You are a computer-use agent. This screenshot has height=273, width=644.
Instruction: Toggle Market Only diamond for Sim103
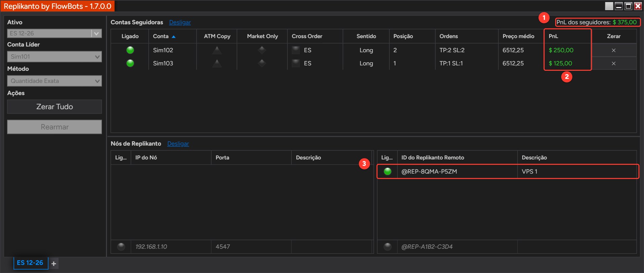[x=262, y=63]
